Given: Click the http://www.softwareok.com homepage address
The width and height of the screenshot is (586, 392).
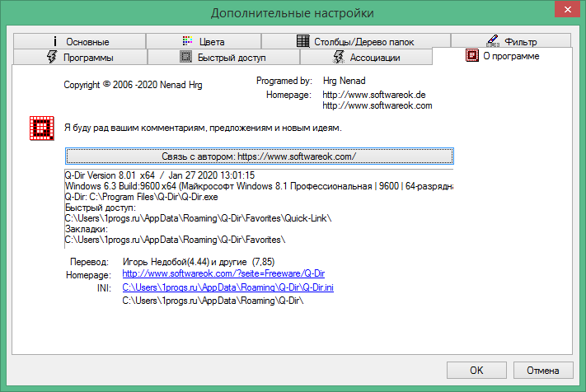Looking at the screenshot, I should pyautogui.click(x=377, y=105).
